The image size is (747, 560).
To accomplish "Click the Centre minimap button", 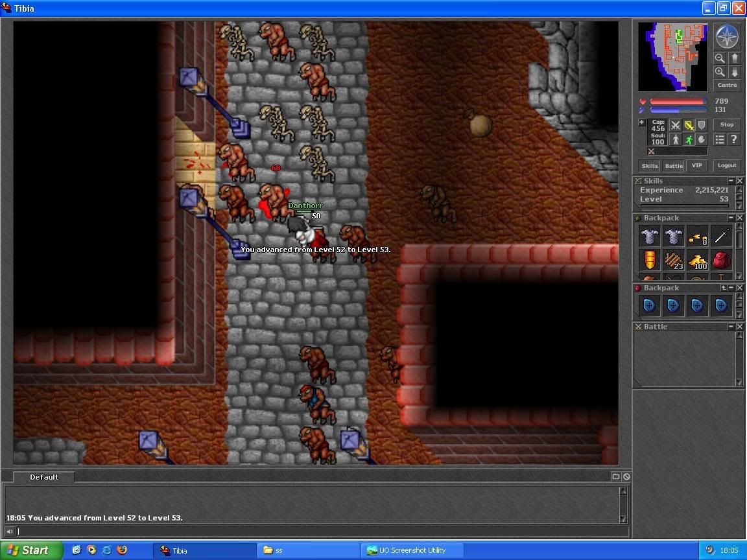I will pos(727,86).
